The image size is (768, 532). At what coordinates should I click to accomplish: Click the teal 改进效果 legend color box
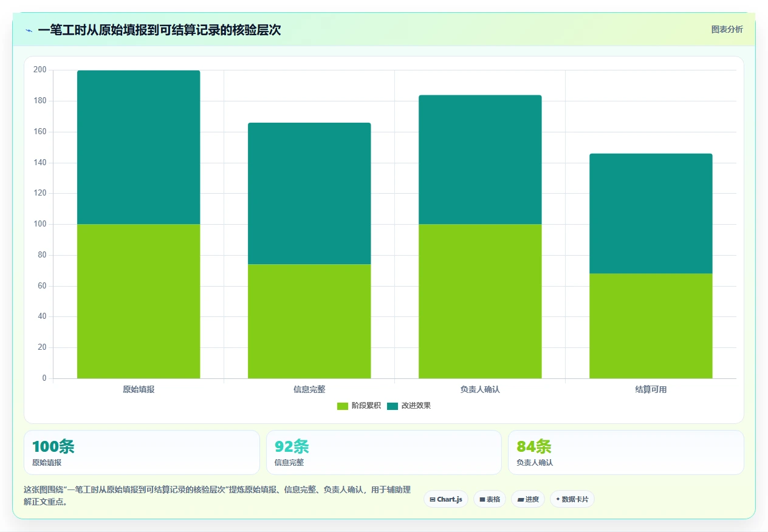[393, 406]
